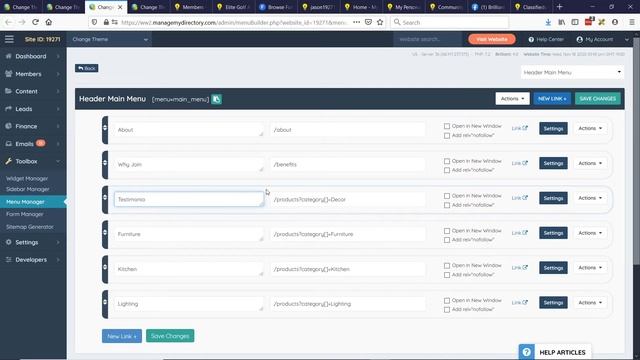Click the Developers icon in sidebar

pyautogui.click(x=8, y=260)
